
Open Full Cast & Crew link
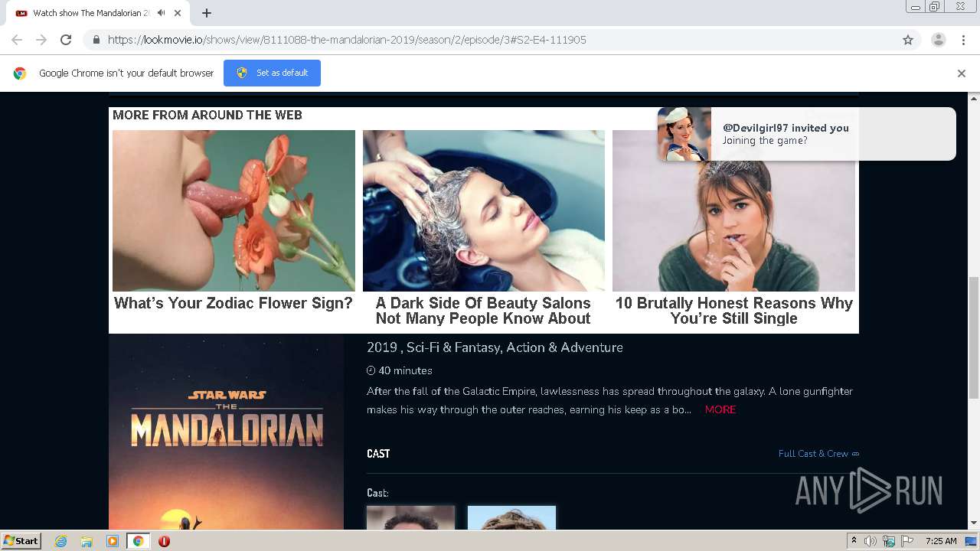[x=818, y=454]
